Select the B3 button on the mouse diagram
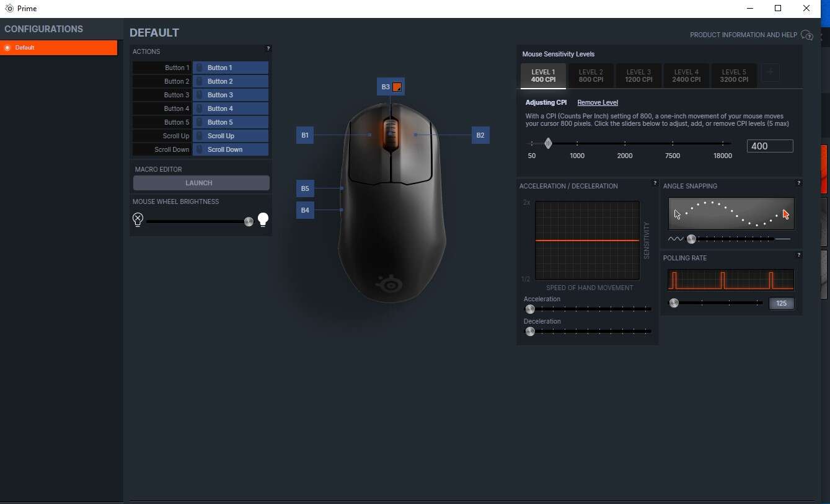Viewport: 830px width, 504px height. pos(390,87)
